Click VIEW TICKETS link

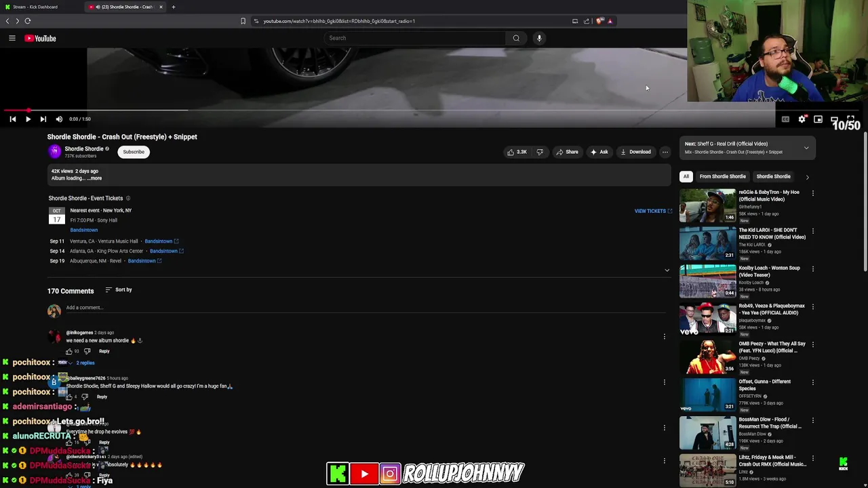tap(653, 211)
